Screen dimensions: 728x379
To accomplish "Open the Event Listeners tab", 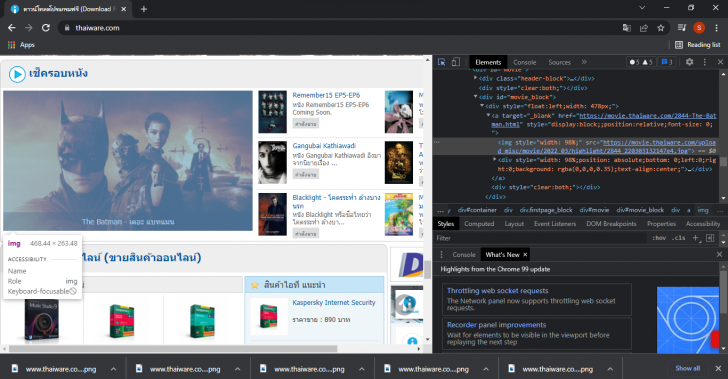I will tap(555, 223).
